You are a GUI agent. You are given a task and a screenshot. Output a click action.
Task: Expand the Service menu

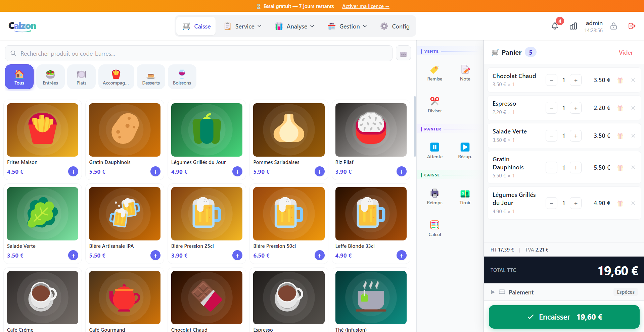tap(243, 26)
